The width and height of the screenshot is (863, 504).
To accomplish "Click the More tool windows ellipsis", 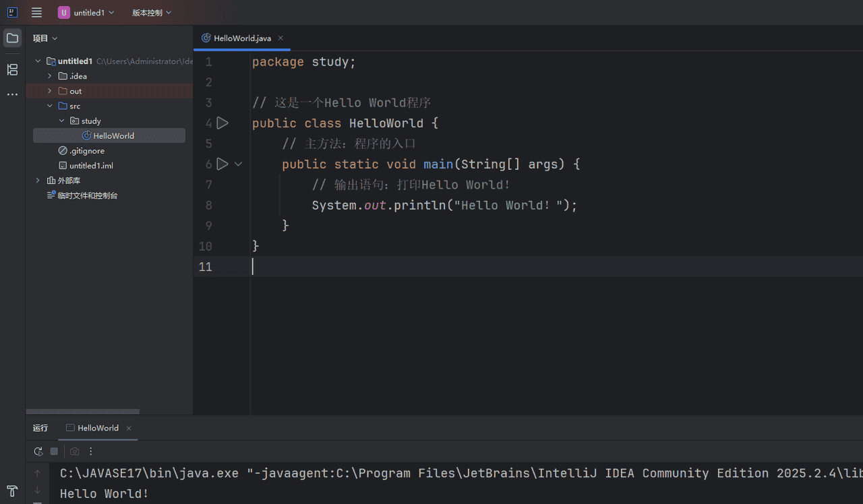I will coord(12,94).
